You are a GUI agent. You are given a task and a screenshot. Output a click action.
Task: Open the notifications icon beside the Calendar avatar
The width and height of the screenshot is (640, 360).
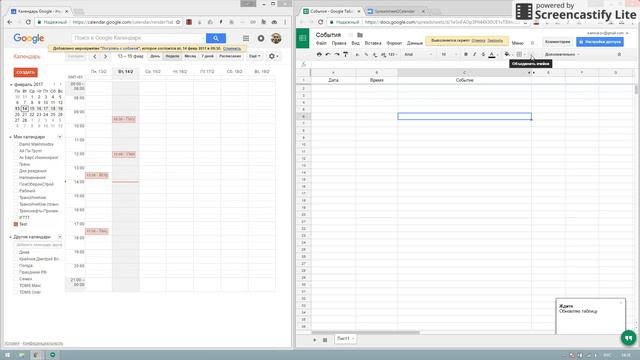[261, 38]
